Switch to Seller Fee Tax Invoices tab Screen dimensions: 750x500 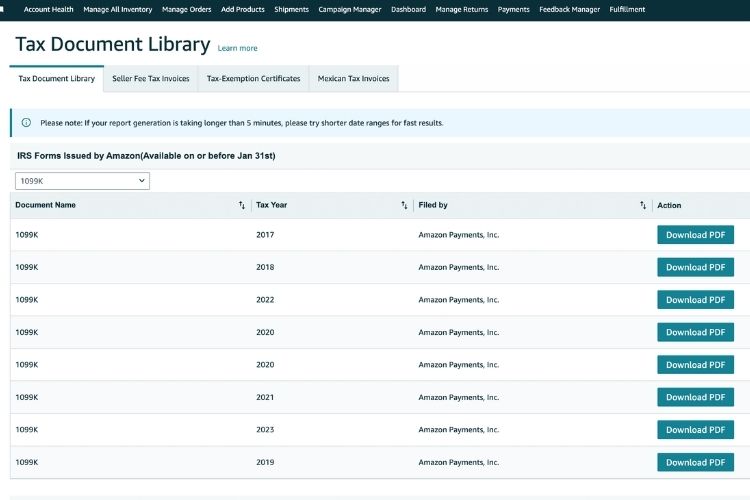[x=150, y=78]
